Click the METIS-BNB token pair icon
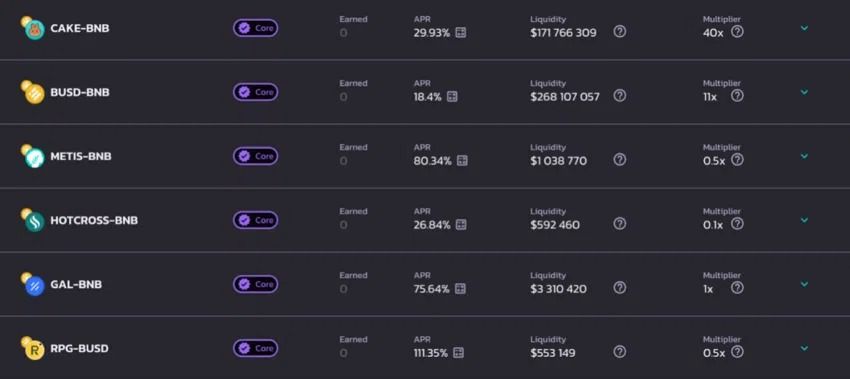 coord(33,156)
